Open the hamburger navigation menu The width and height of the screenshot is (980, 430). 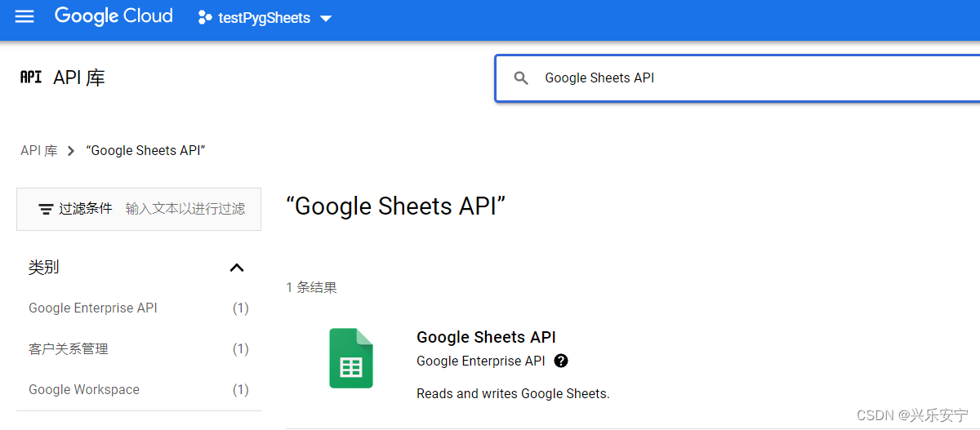click(24, 17)
